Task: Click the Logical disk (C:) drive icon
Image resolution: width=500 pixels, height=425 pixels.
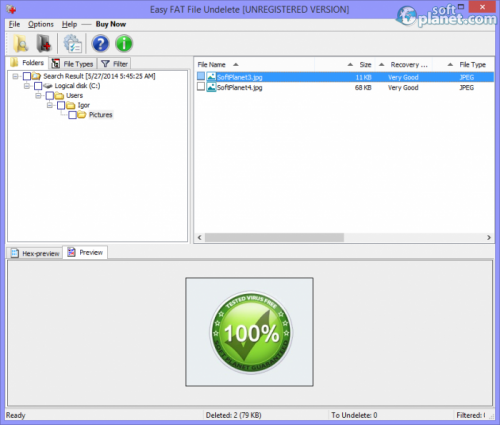Action: 48,86
